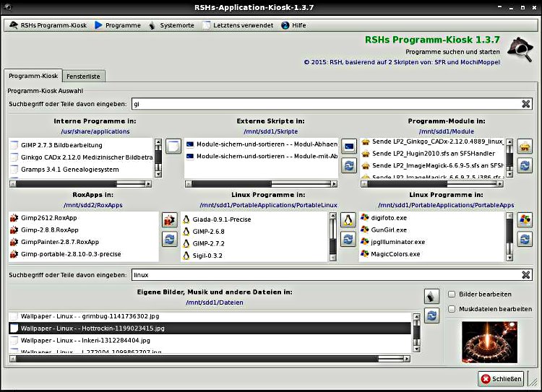542x392 pixels.
Task: Click the RoxApps launcher icon button
Action: tap(169, 220)
